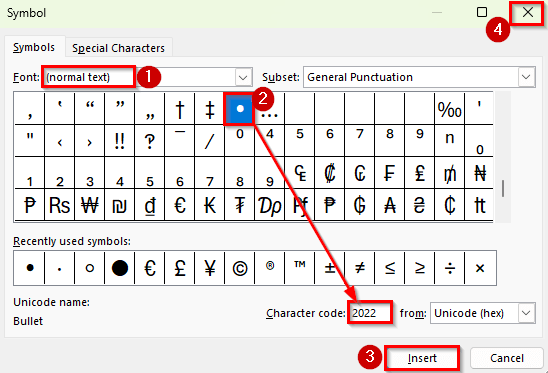Open the Symbols tab
This screenshot has width=548, height=373.
coord(34,47)
